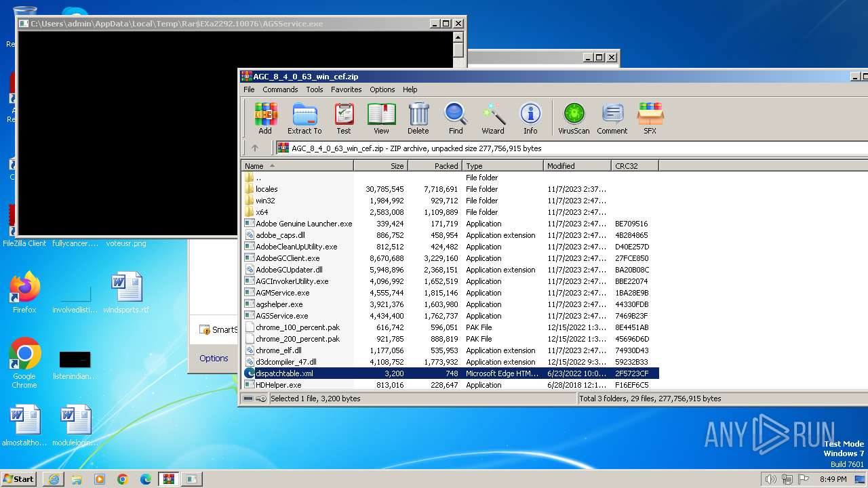Open the Favorites menu

[x=346, y=89]
